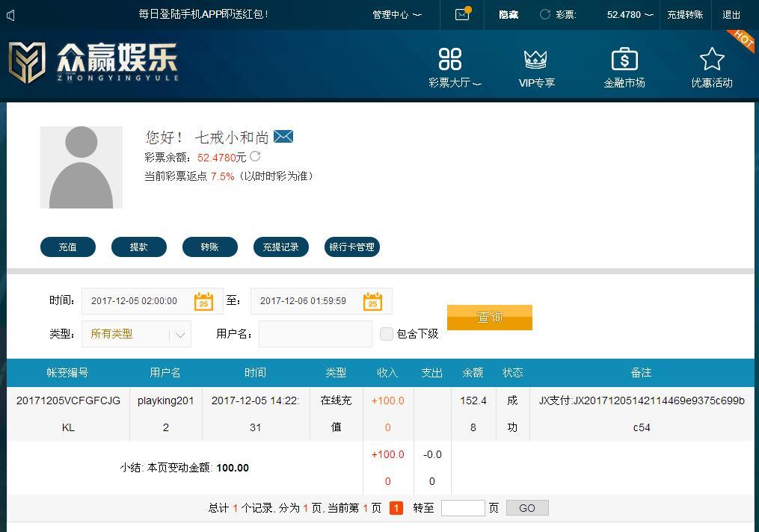Click the 本页变动金额 100.00 summary

pos(185,468)
